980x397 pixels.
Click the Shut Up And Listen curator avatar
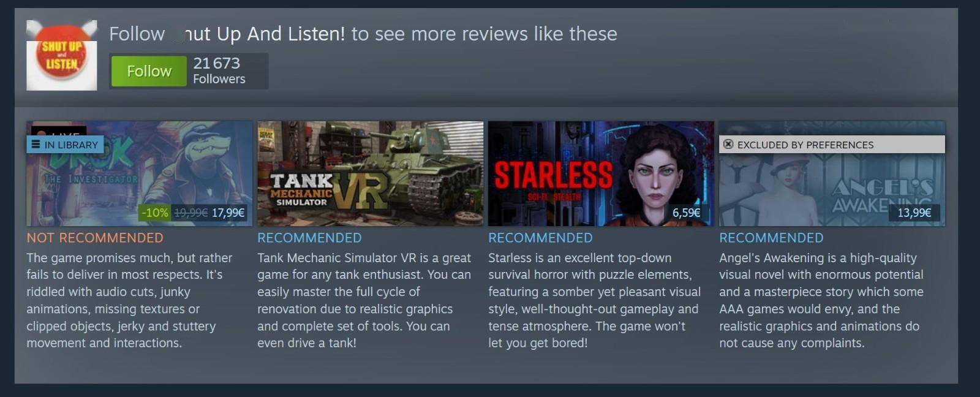click(x=61, y=55)
